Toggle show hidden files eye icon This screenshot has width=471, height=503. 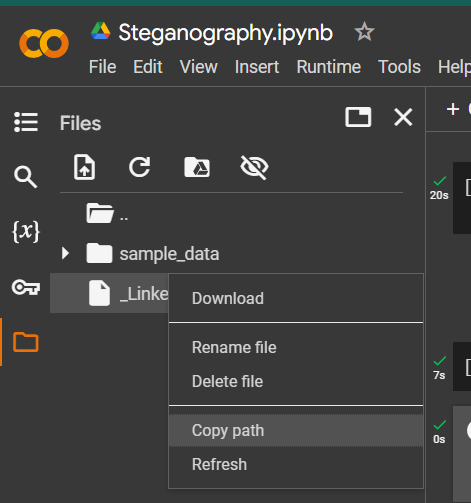pos(254,167)
